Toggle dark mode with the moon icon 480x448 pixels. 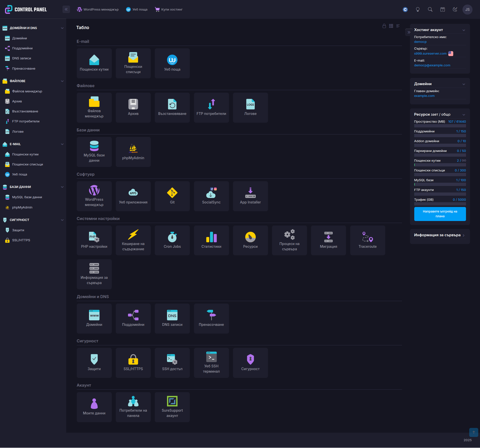point(455,10)
